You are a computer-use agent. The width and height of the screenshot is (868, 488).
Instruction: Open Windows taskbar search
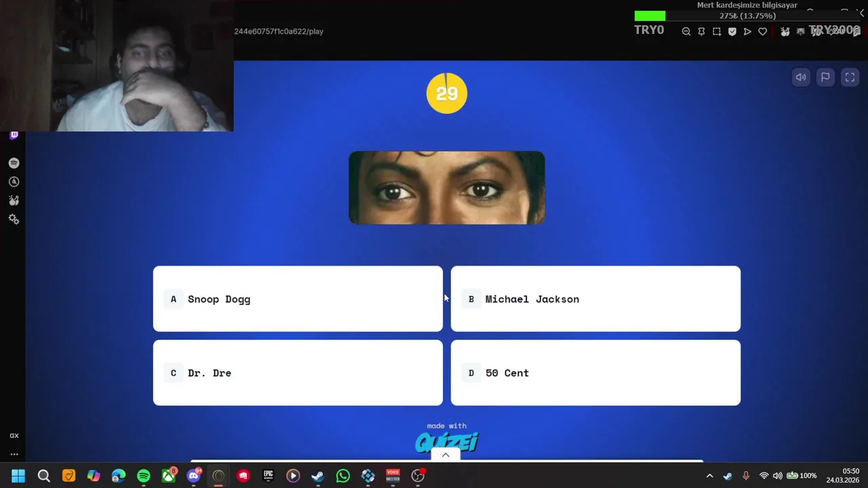(x=43, y=476)
